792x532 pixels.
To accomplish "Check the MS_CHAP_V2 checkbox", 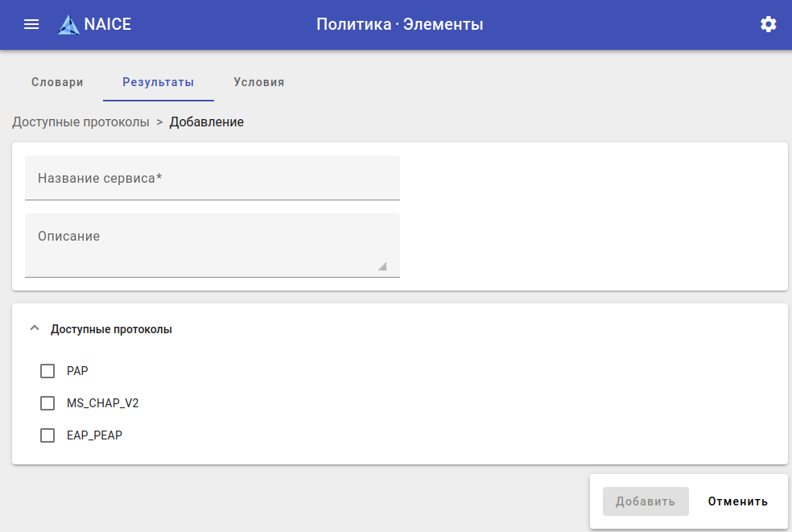I will coord(47,403).
